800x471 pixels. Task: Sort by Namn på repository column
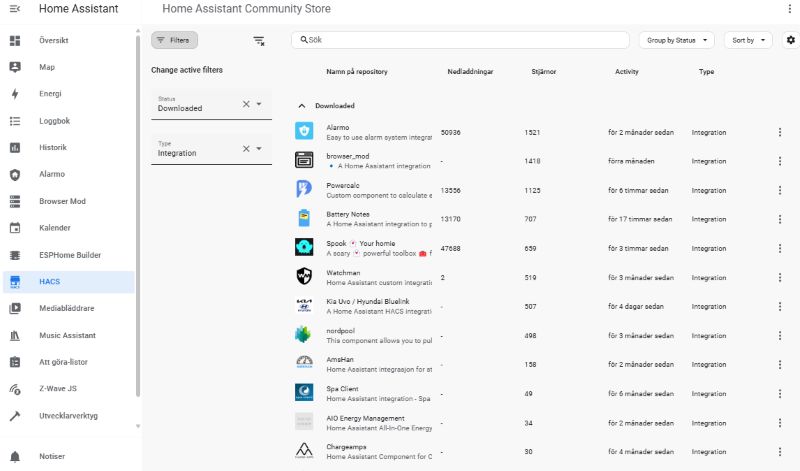coord(357,72)
